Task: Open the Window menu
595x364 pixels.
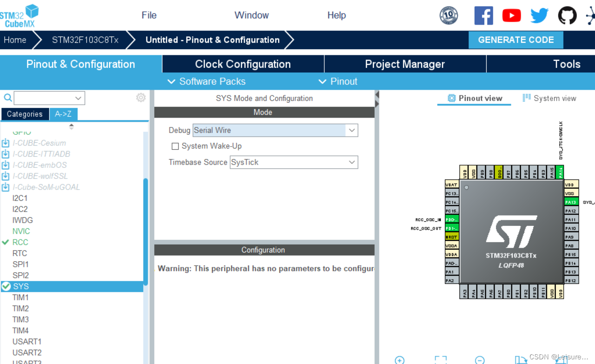Action: [251, 15]
